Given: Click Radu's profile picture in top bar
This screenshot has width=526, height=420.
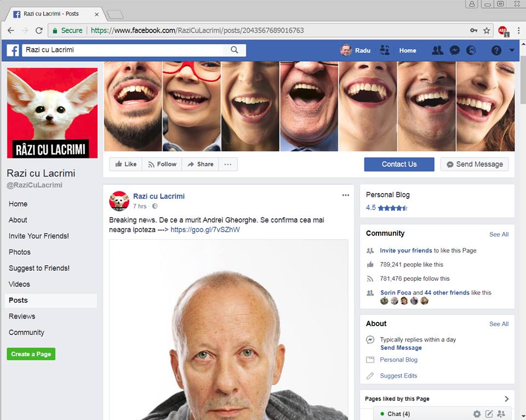Looking at the screenshot, I should (346, 50).
